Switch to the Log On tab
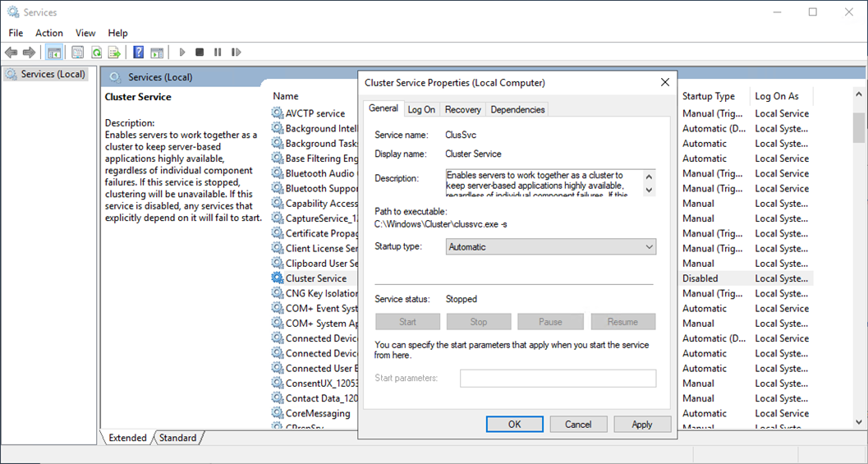The width and height of the screenshot is (868, 464). point(421,109)
